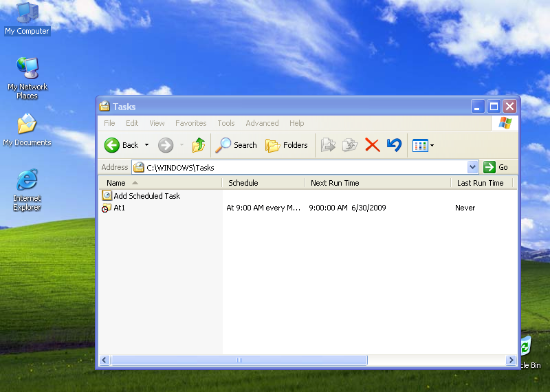
Task: Open the View menu
Action: [x=157, y=123]
